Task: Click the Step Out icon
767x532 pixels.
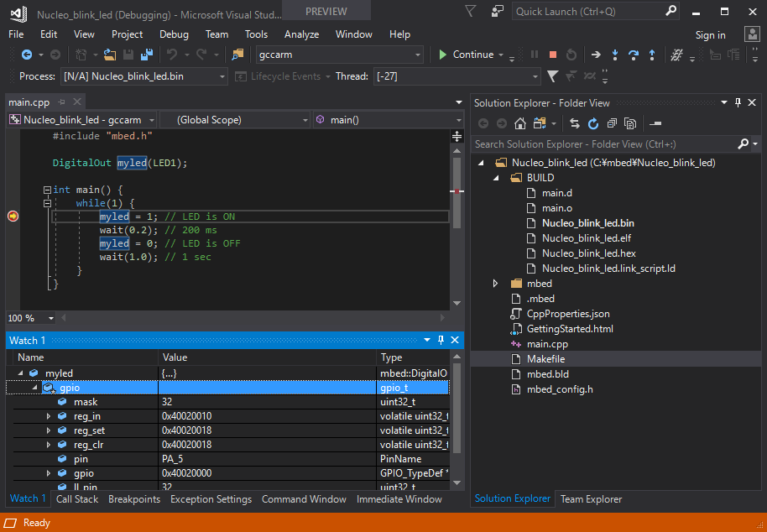Action: coord(651,55)
